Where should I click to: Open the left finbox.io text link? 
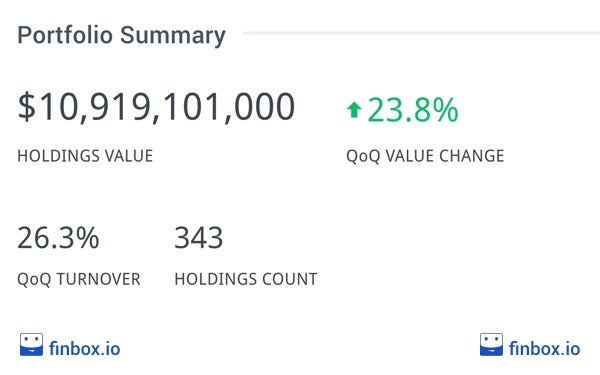(85, 349)
